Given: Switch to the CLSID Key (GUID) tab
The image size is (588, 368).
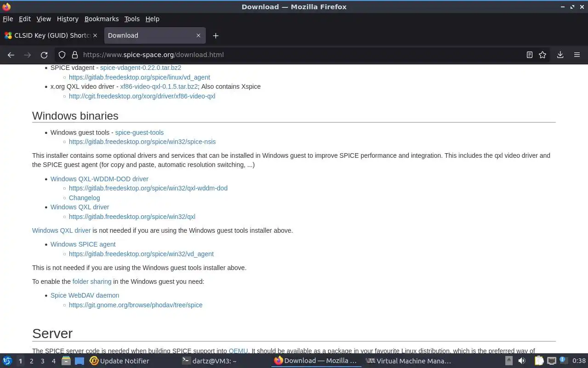Looking at the screenshot, I should 51,35.
